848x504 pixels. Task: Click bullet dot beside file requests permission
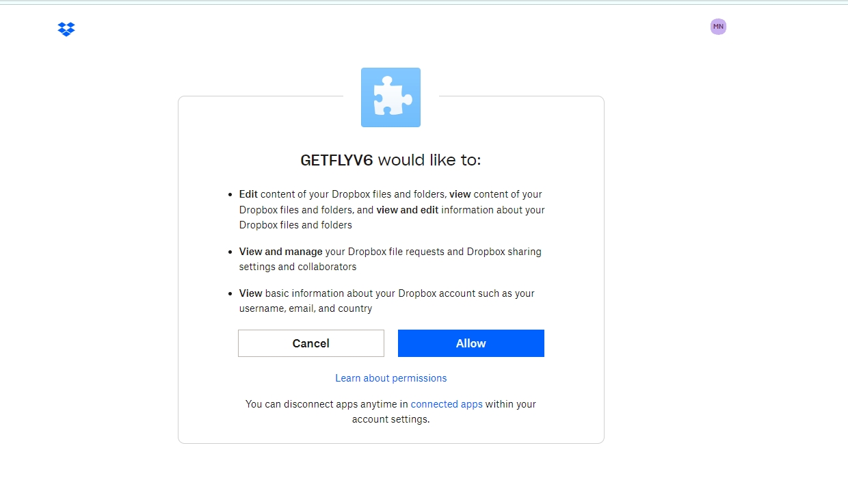pyautogui.click(x=230, y=252)
